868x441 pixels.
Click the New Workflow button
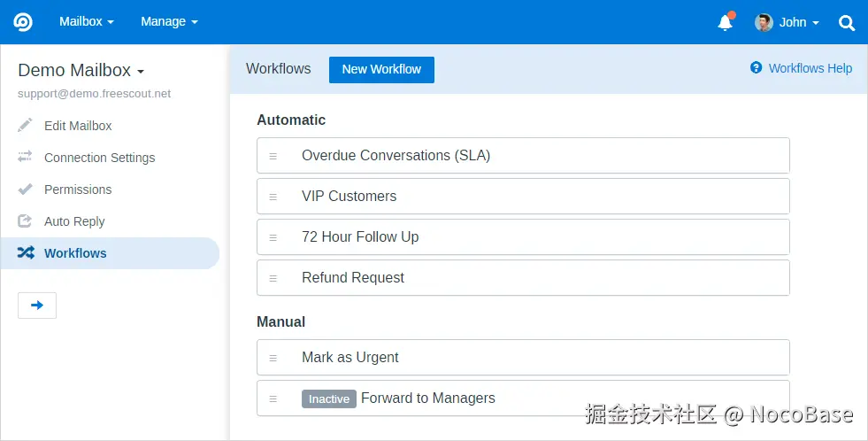381,69
